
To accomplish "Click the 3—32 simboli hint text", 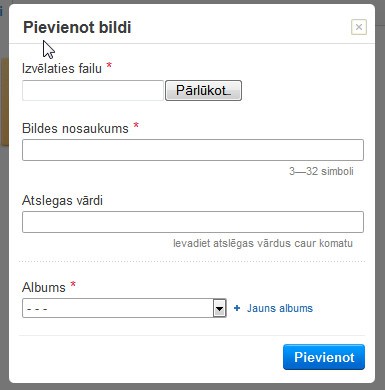I will pyautogui.click(x=321, y=171).
